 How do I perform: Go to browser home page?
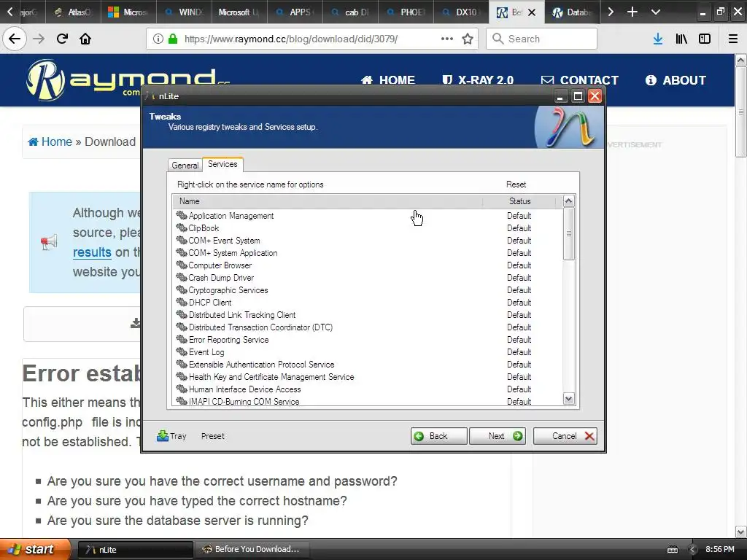click(x=85, y=39)
